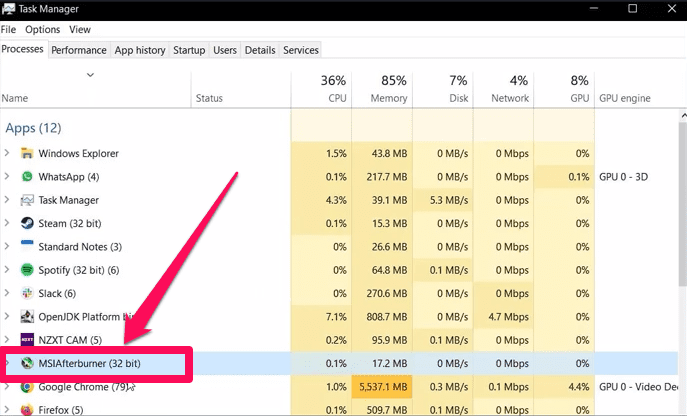This screenshot has height=416, width=687.
Task: Click the Standard Notes app icon
Action: (27, 246)
